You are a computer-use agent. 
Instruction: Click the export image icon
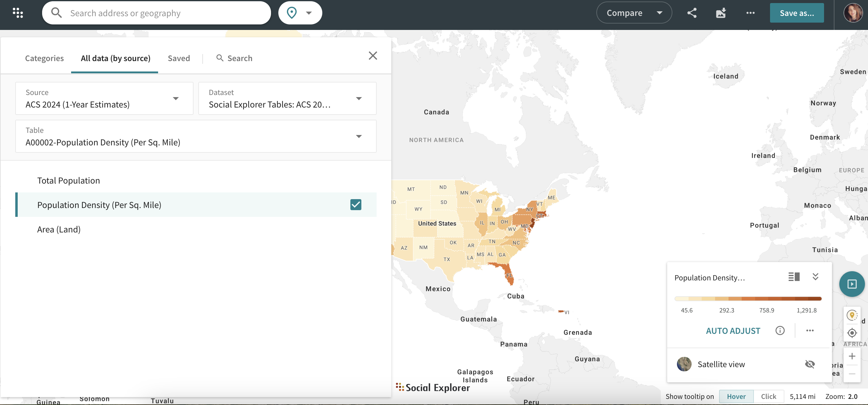pyautogui.click(x=721, y=13)
